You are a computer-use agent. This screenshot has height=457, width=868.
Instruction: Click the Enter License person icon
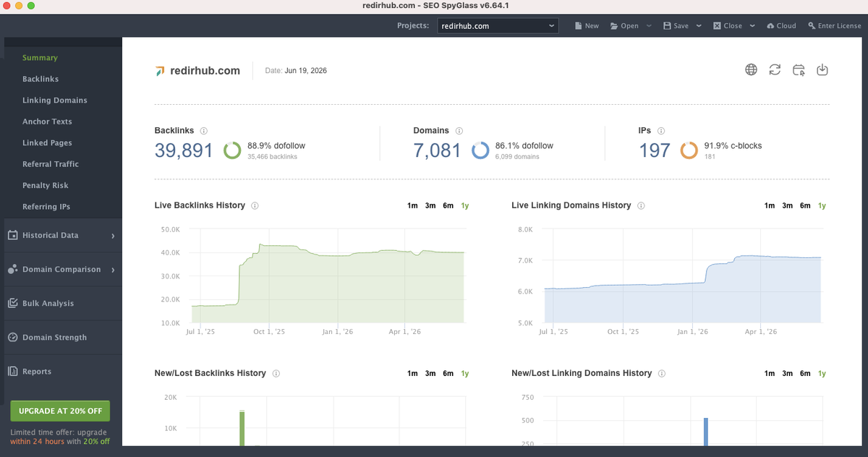[x=812, y=25]
